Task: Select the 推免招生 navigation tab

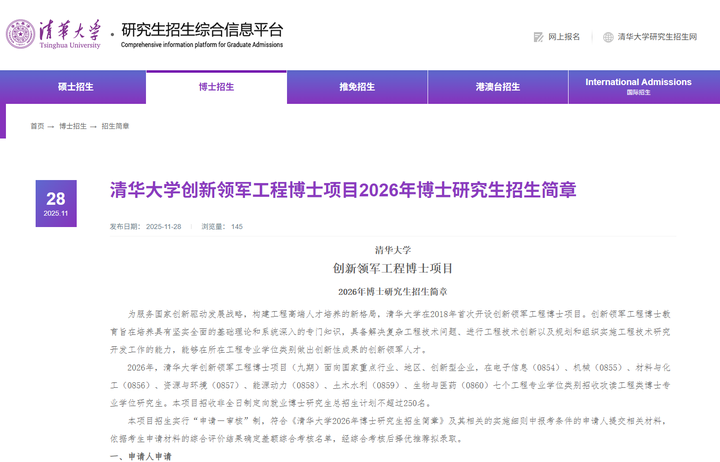Action: [357, 87]
